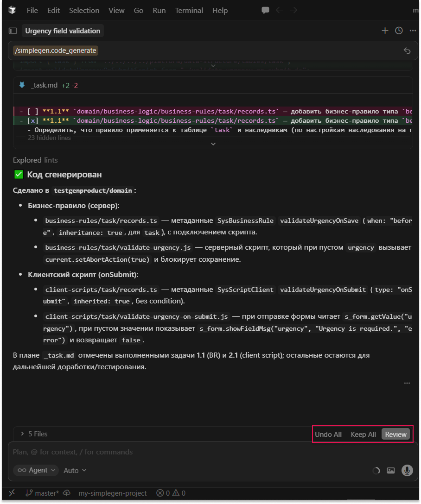Screen dimensions: 421x504
Task: Open the Auto model dropdown
Action: coord(75,470)
